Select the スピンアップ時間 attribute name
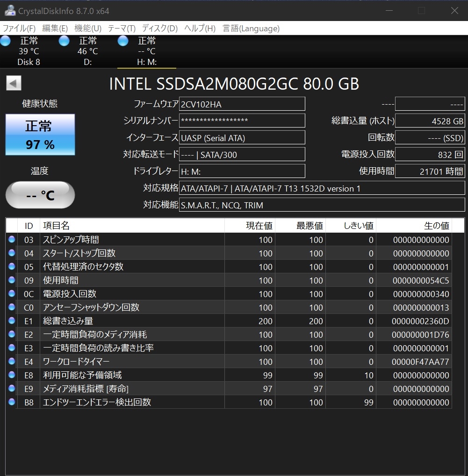This screenshot has width=468, height=476. coord(71,240)
